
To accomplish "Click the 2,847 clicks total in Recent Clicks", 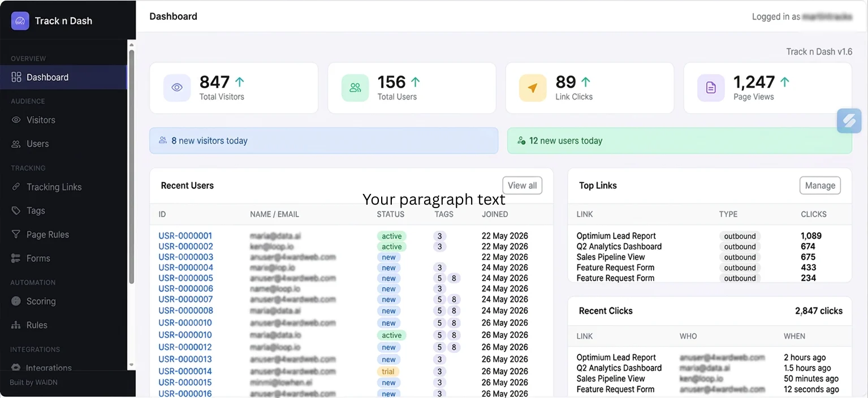I will point(819,311).
